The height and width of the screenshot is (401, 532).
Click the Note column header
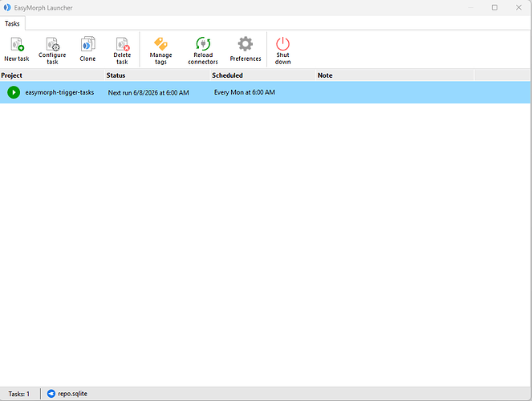pyautogui.click(x=395, y=75)
